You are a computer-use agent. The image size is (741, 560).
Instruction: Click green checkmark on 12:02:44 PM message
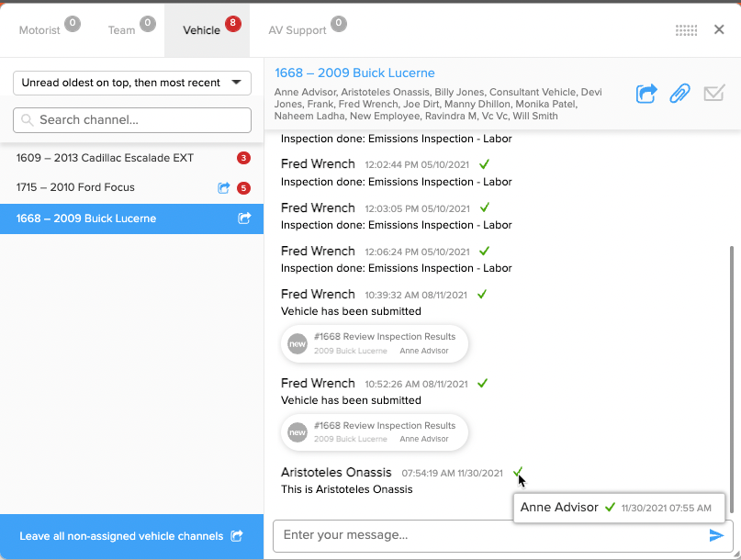(x=484, y=164)
